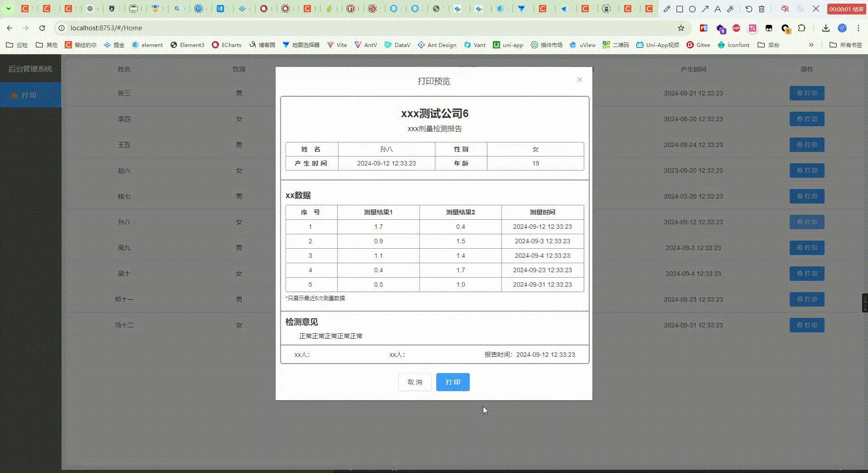Click the 打印 button in the 吴十 row
This screenshot has width=868, height=473.
[x=807, y=274]
